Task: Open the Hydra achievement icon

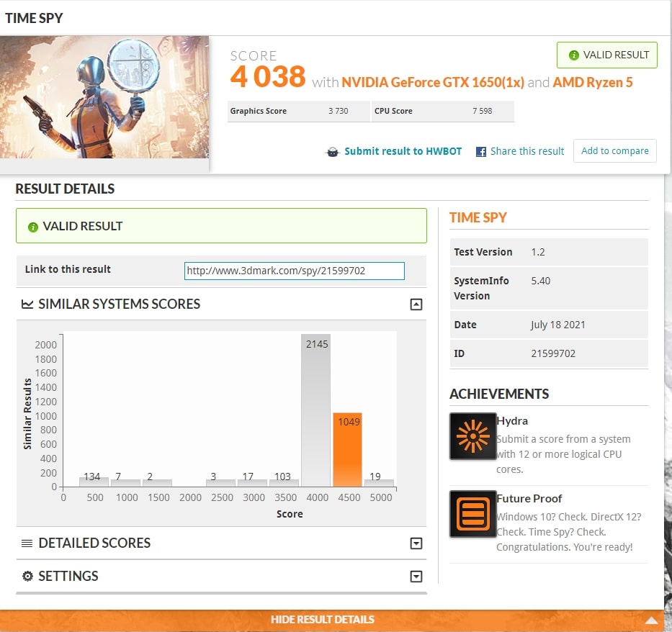Action: coord(472,436)
